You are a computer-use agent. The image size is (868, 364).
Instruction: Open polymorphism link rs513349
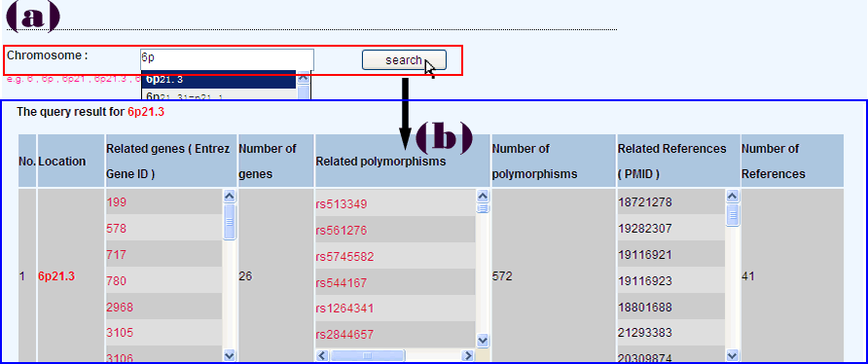click(x=341, y=204)
